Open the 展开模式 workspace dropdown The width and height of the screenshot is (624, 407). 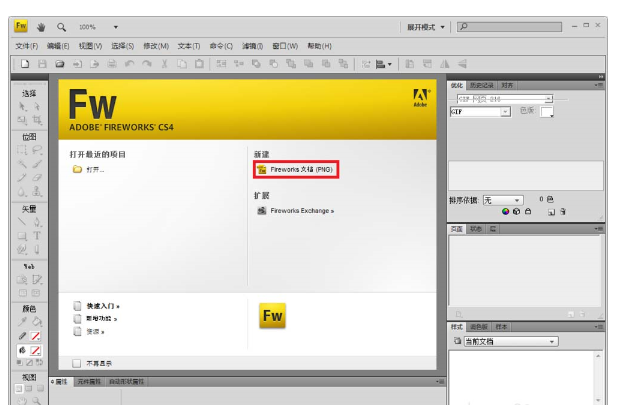click(426, 27)
